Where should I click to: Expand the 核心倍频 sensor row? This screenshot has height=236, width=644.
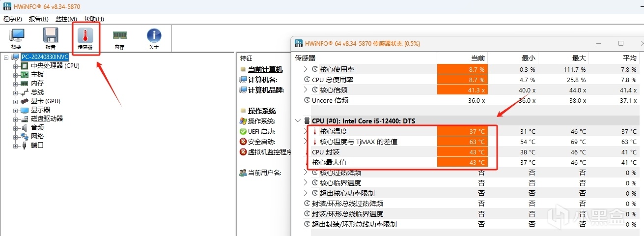tap(306, 90)
